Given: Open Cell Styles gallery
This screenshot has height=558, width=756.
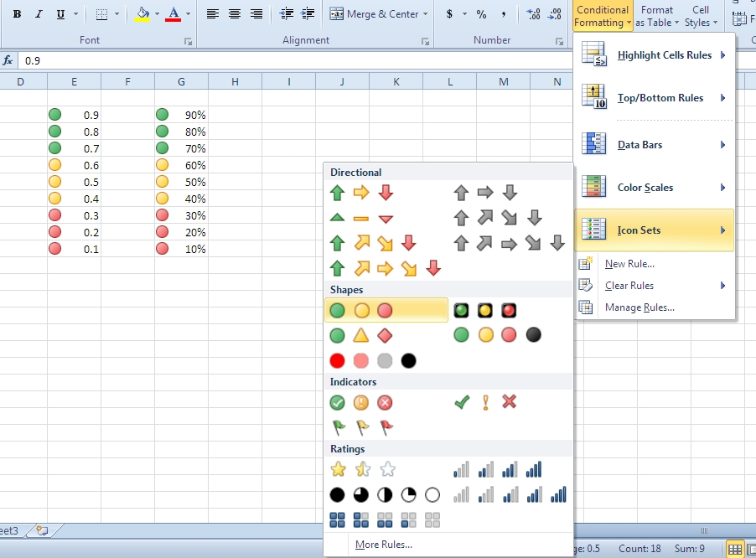Looking at the screenshot, I should 701,16.
